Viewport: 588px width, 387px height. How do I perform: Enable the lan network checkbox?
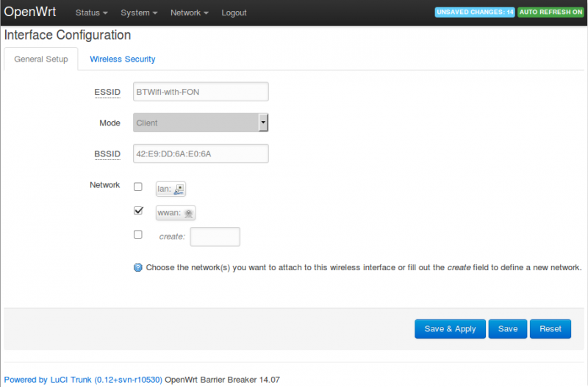click(138, 187)
